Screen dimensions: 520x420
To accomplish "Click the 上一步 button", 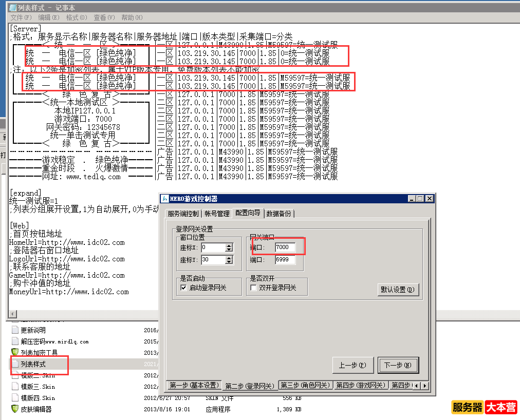I will click(353, 365).
